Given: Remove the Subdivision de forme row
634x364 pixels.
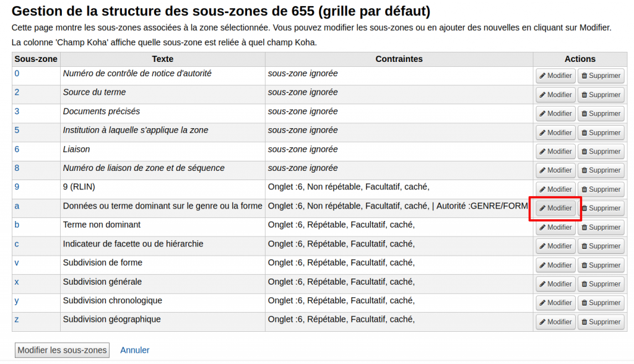Looking at the screenshot, I should (601, 266).
